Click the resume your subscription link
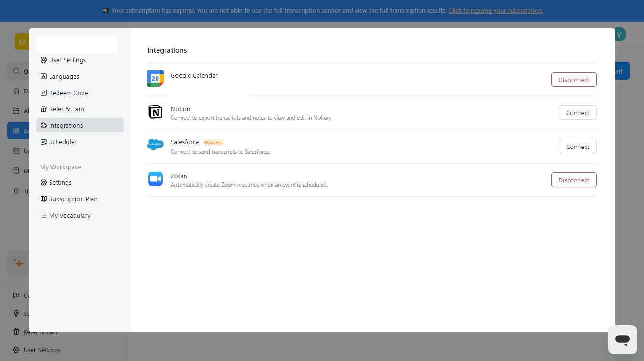Viewport: 644px width, 361px height. coord(495,10)
